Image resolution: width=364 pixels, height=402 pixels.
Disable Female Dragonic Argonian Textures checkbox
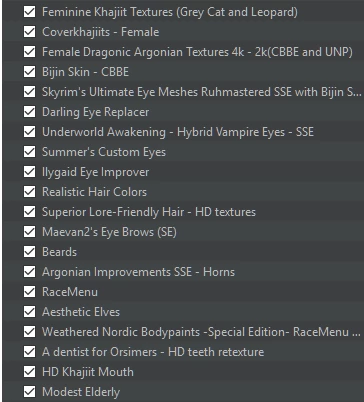(29, 52)
